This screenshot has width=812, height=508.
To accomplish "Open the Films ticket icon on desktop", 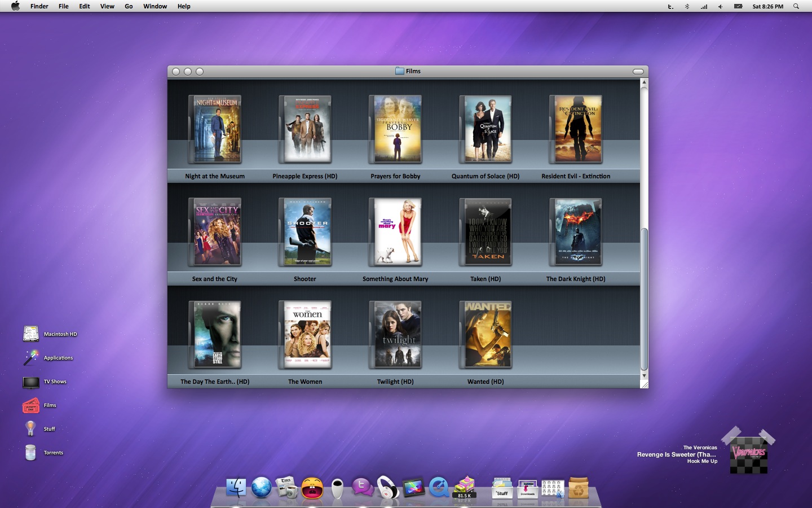I will (x=31, y=405).
